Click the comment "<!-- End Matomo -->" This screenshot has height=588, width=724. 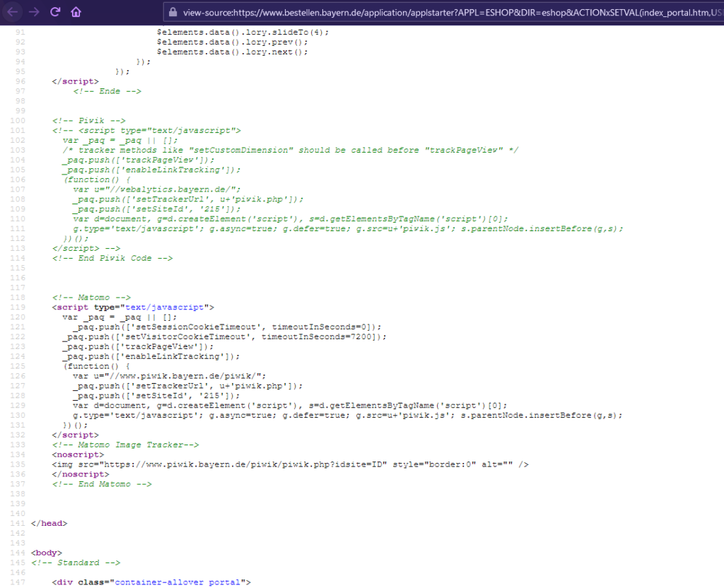point(102,484)
